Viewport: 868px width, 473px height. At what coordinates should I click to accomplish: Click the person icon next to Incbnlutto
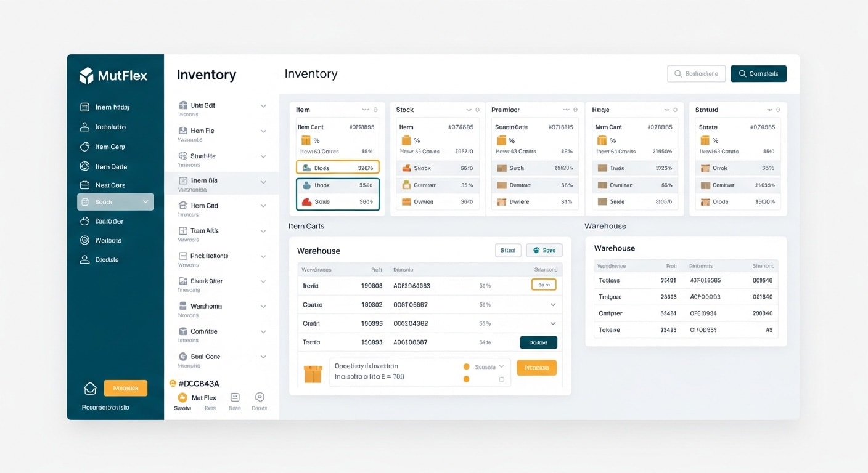(85, 127)
